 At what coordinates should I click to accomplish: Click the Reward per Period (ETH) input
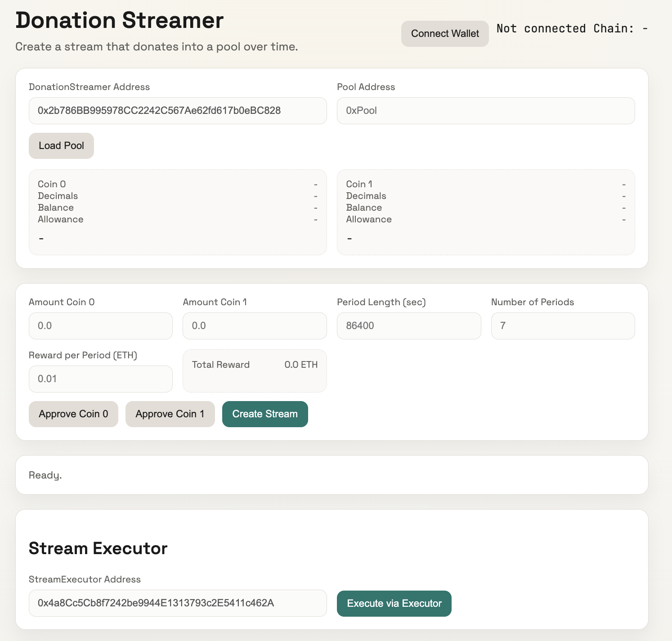[x=100, y=379]
